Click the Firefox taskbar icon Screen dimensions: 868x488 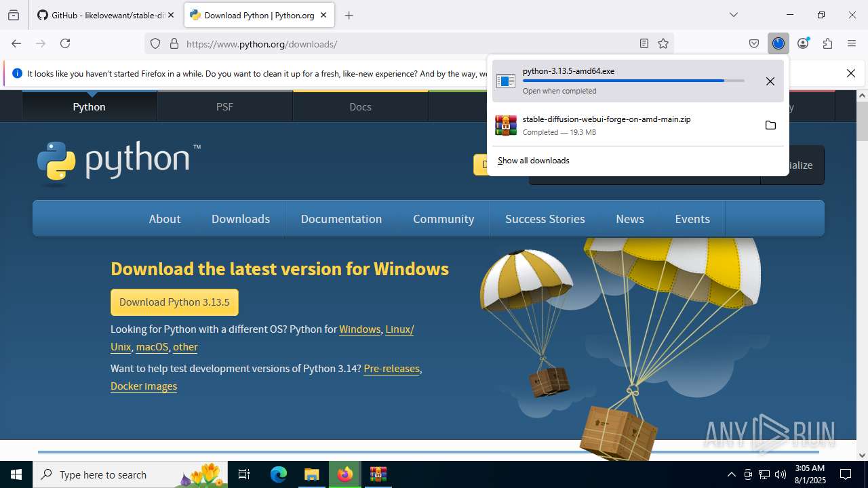click(x=345, y=474)
